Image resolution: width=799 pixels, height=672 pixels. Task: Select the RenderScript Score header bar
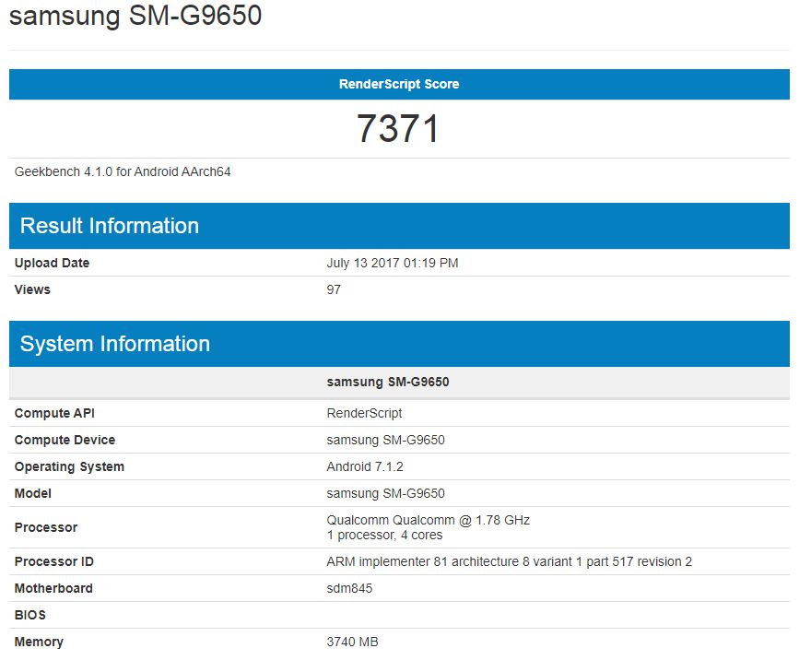click(400, 84)
